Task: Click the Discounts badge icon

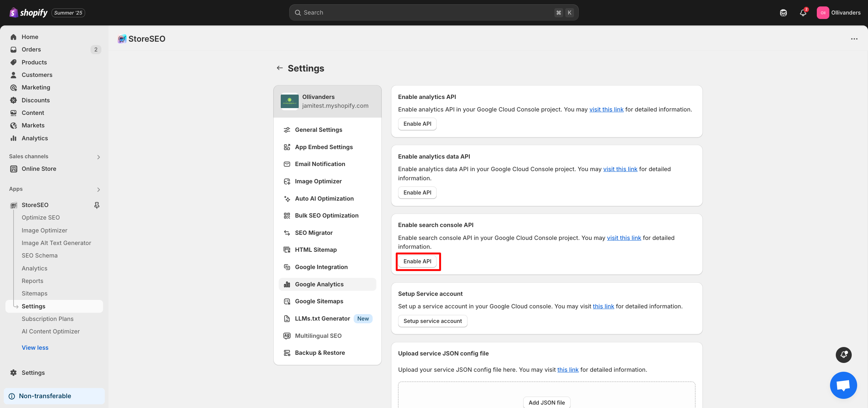Action: click(14, 100)
